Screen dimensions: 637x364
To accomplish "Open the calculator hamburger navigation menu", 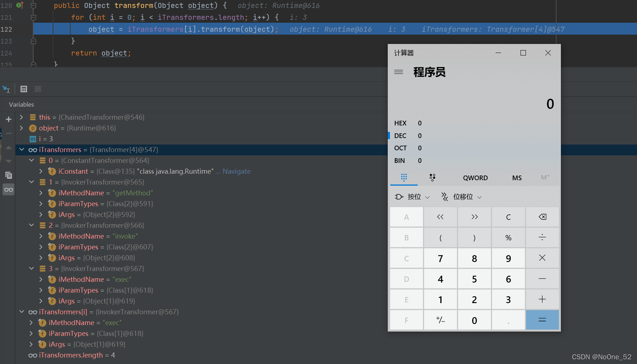I will [x=399, y=72].
